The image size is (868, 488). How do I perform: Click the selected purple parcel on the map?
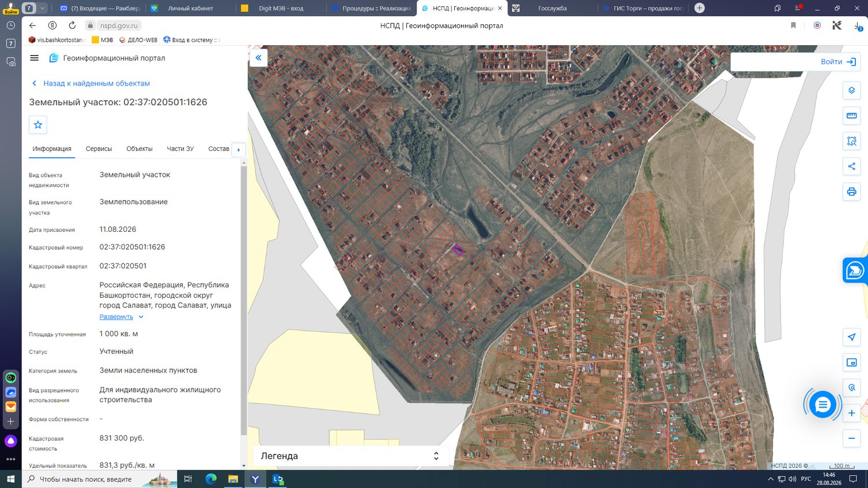coord(458,250)
